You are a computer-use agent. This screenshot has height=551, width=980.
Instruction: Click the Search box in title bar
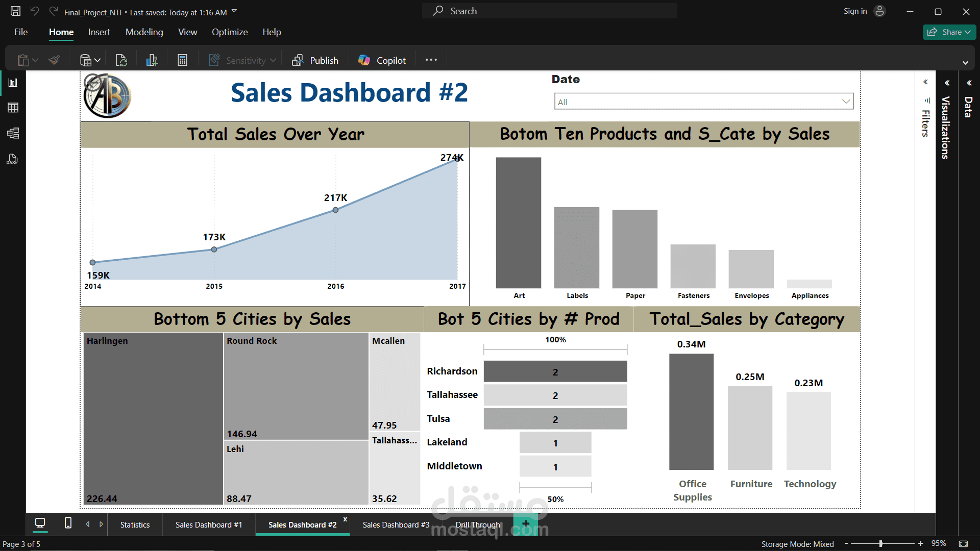click(x=549, y=11)
